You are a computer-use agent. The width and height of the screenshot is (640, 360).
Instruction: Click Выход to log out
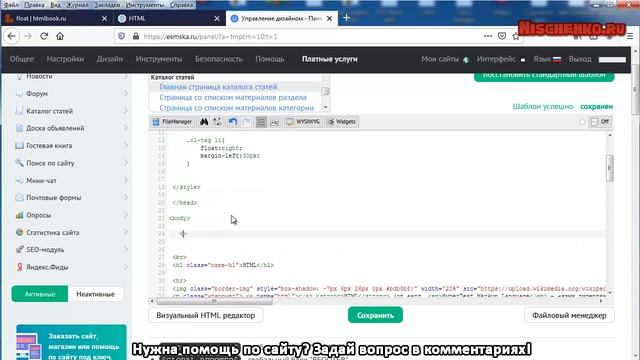[x=580, y=59]
